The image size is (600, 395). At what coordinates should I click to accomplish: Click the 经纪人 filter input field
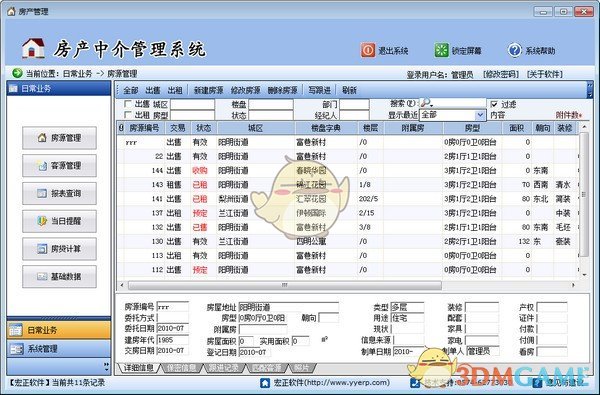point(354,115)
